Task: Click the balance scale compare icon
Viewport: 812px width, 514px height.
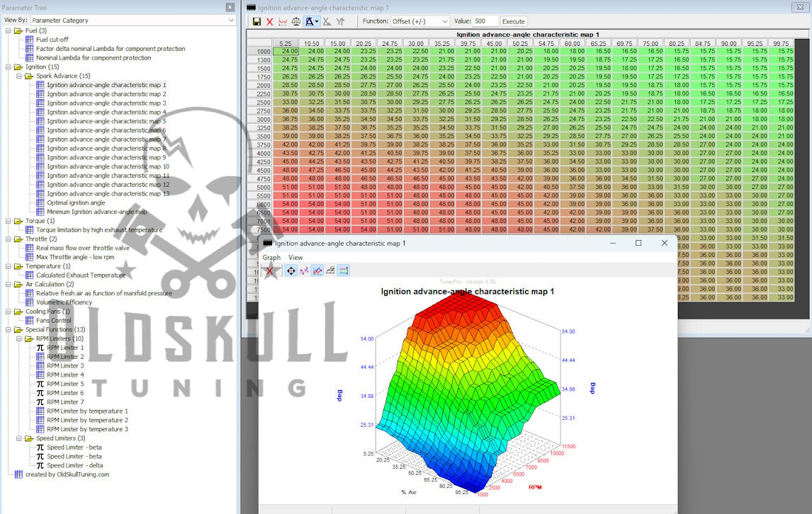Action: tap(295, 22)
